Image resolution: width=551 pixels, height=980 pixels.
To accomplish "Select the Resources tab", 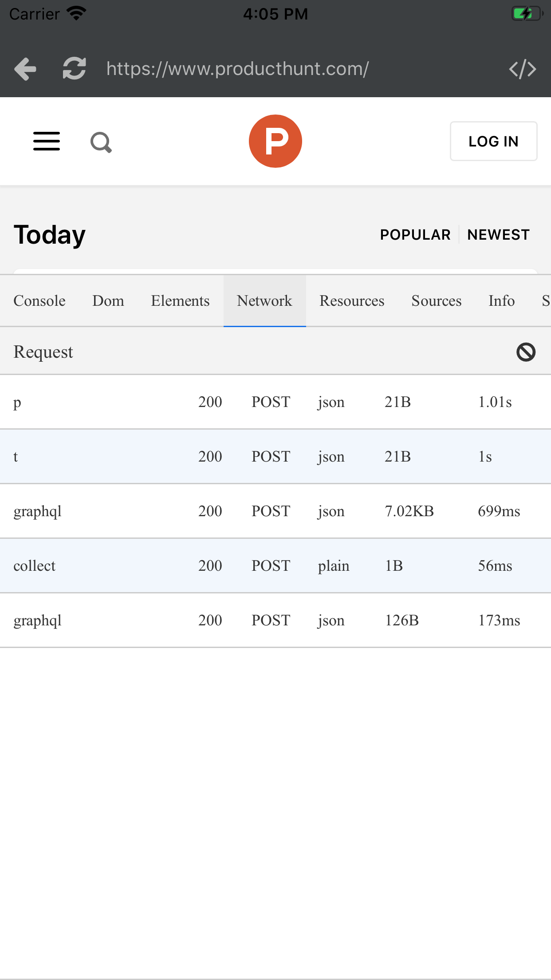I will (352, 301).
